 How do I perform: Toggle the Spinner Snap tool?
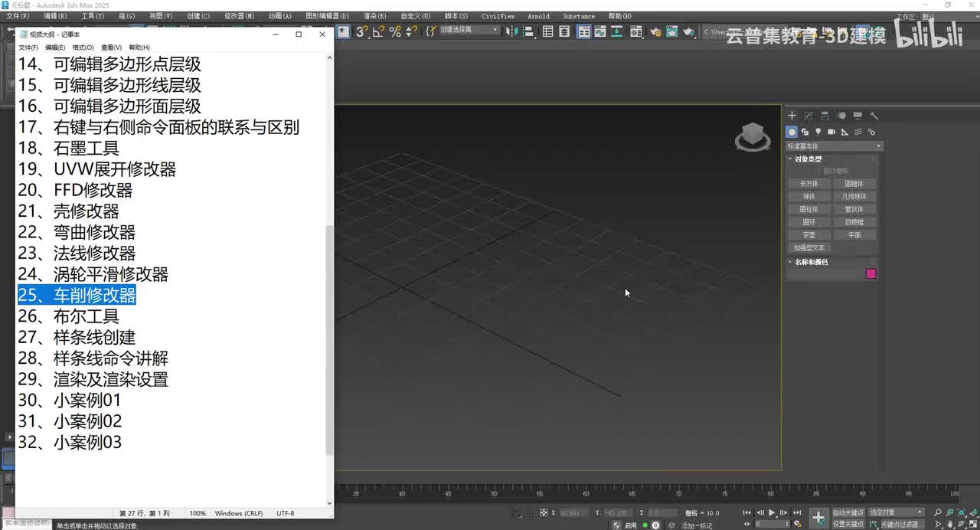click(411, 31)
